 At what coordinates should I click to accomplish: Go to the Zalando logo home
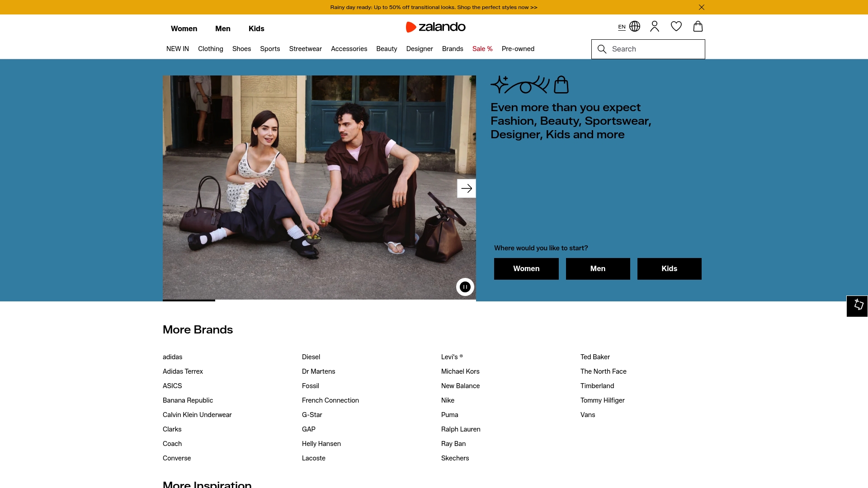point(436,27)
